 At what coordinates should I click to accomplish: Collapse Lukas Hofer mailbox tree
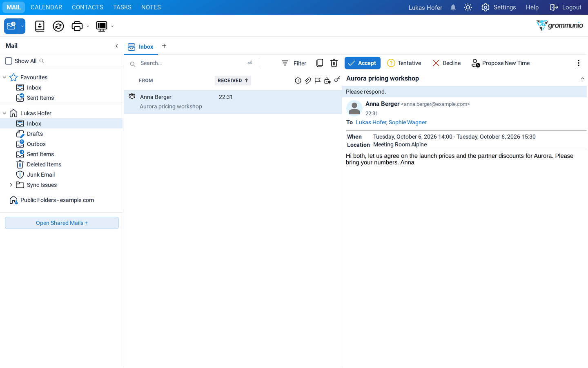(x=4, y=113)
